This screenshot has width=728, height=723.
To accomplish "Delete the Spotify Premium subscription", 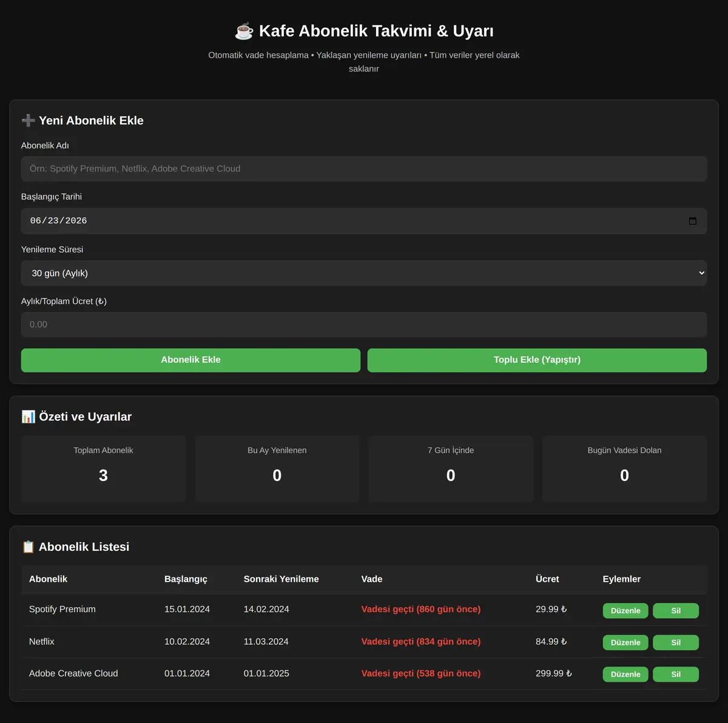I will click(x=676, y=611).
